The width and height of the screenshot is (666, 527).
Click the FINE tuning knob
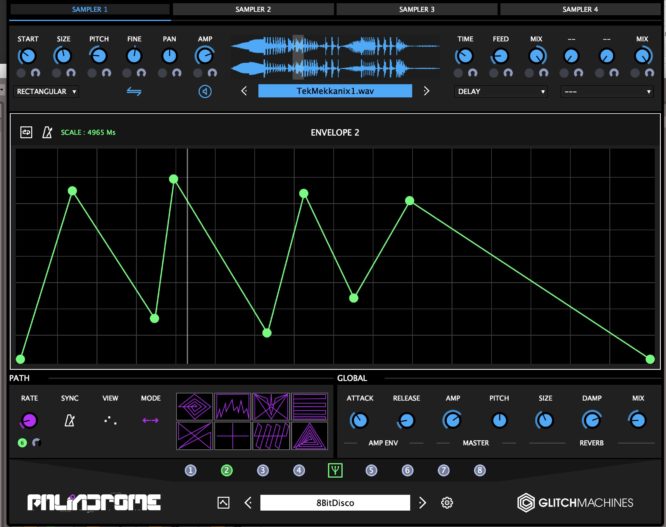tap(134, 56)
